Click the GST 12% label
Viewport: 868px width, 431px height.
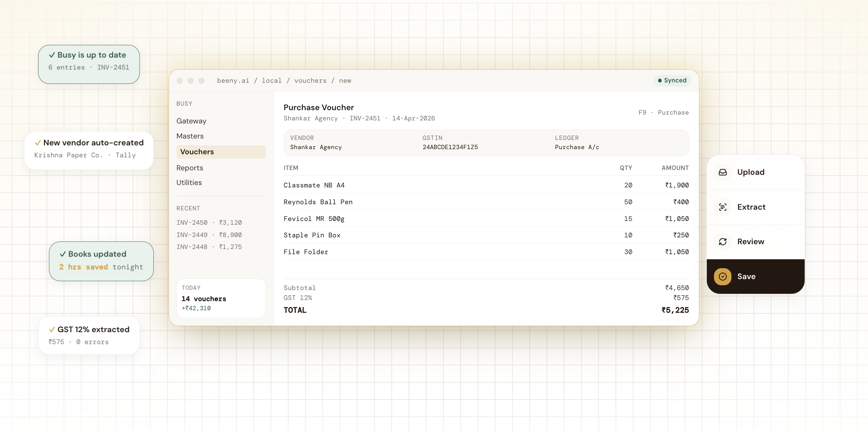point(298,298)
